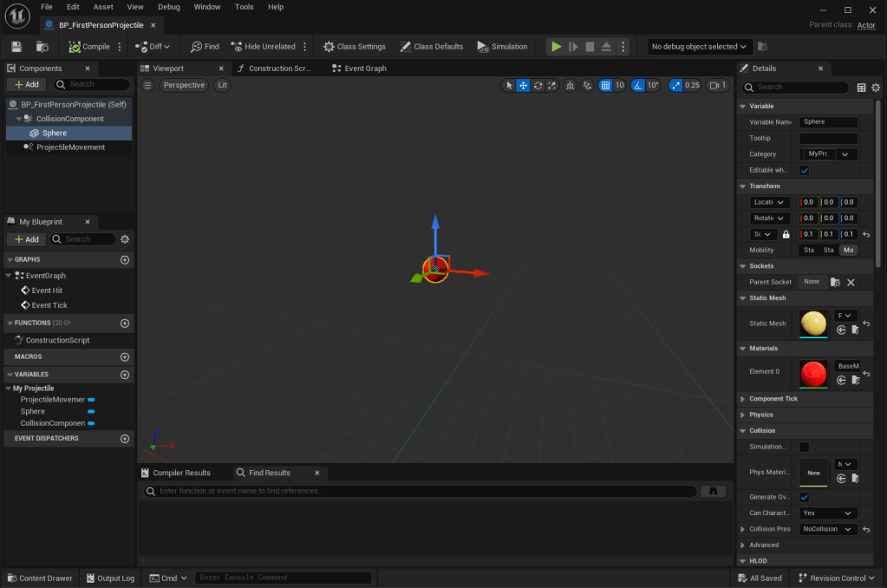Toggle the Editable when Inherited checkbox
Screen dimensions: 887x588
[804, 170]
